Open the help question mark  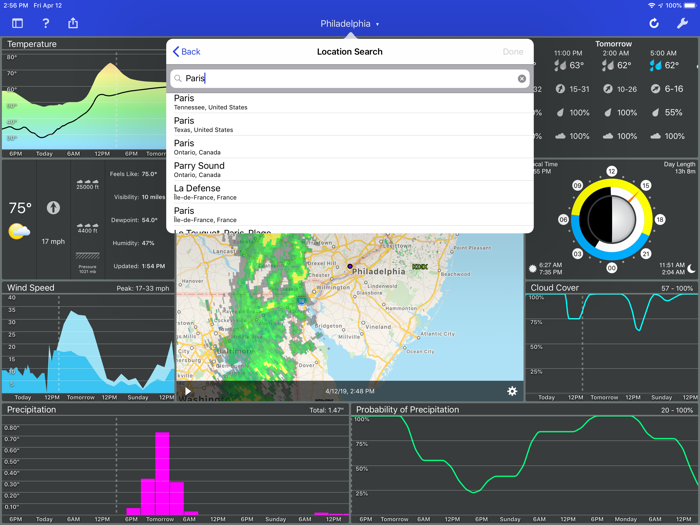tap(46, 23)
